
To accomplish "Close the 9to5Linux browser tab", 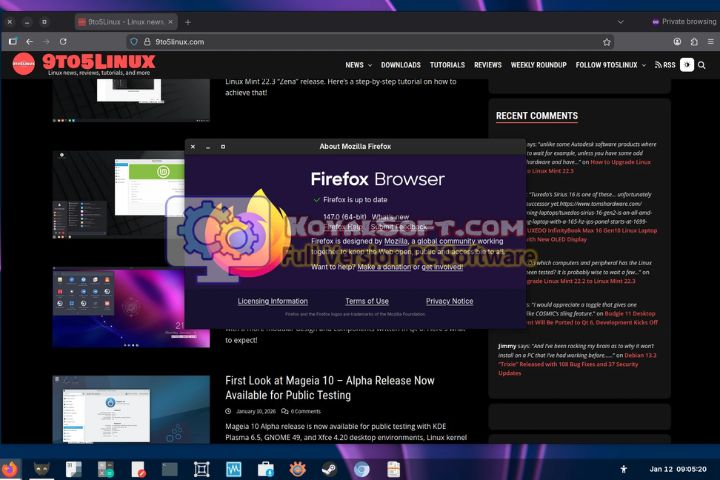I will click(x=170, y=22).
